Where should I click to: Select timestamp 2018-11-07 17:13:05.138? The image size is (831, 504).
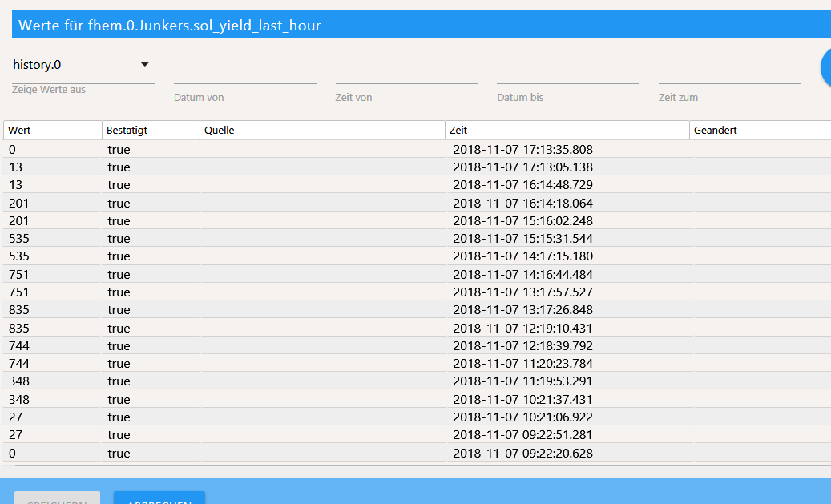[x=522, y=167]
